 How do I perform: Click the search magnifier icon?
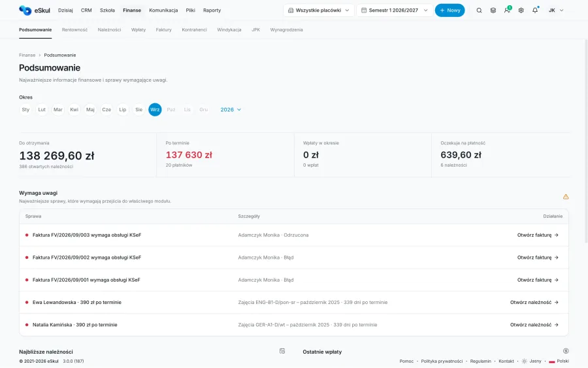click(479, 10)
